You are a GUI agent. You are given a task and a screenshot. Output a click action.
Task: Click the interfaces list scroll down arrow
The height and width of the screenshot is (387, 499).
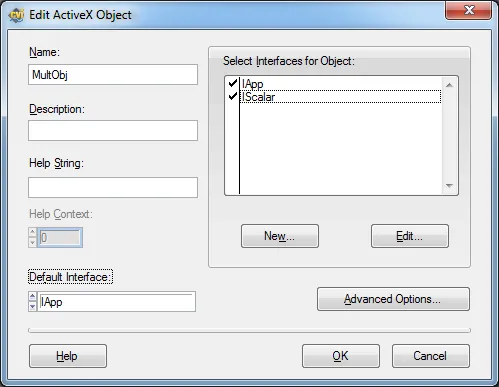[449, 186]
